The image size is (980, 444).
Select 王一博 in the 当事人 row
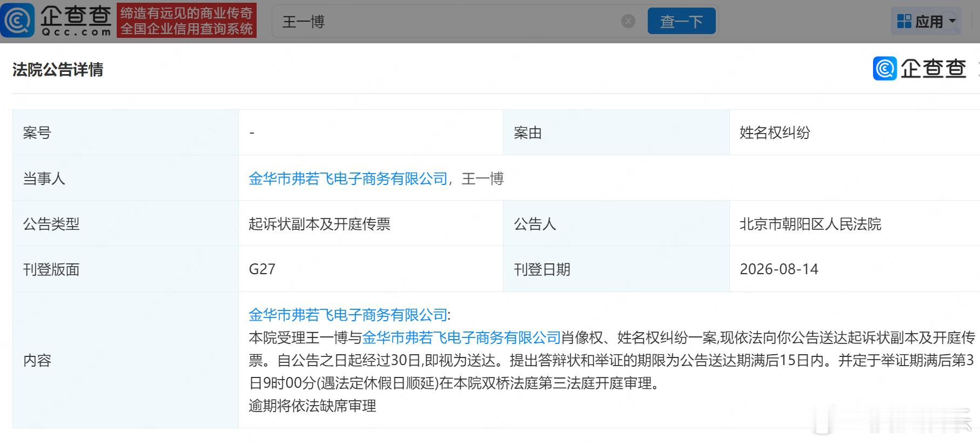[482, 178]
